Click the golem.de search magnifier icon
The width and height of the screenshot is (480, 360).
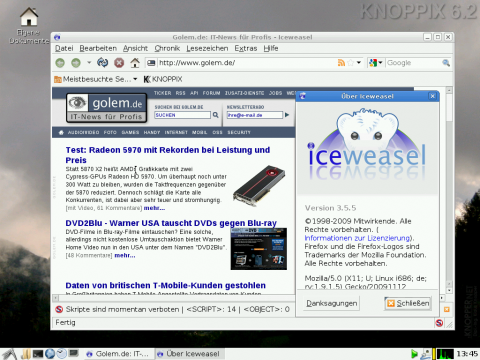point(216,115)
